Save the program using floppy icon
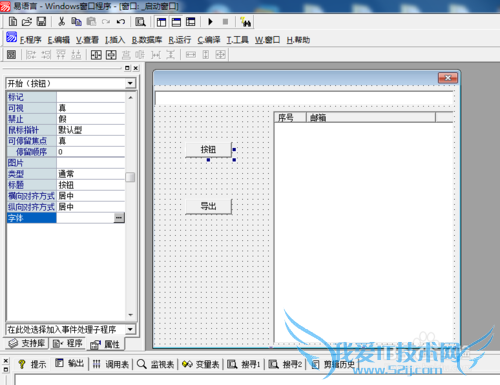This screenshot has height=385, width=500. (41, 22)
